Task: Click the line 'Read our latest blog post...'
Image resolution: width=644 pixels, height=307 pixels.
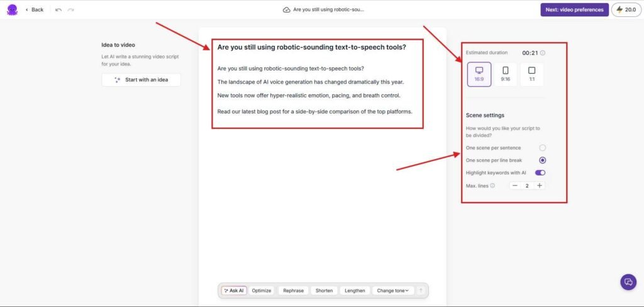Action: pyautogui.click(x=314, y=111)
